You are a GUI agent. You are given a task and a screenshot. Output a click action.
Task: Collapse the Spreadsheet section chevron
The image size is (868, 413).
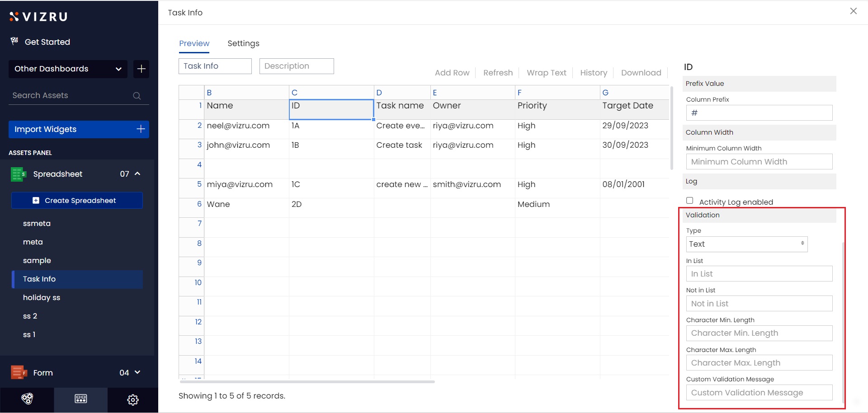point(137,174)
